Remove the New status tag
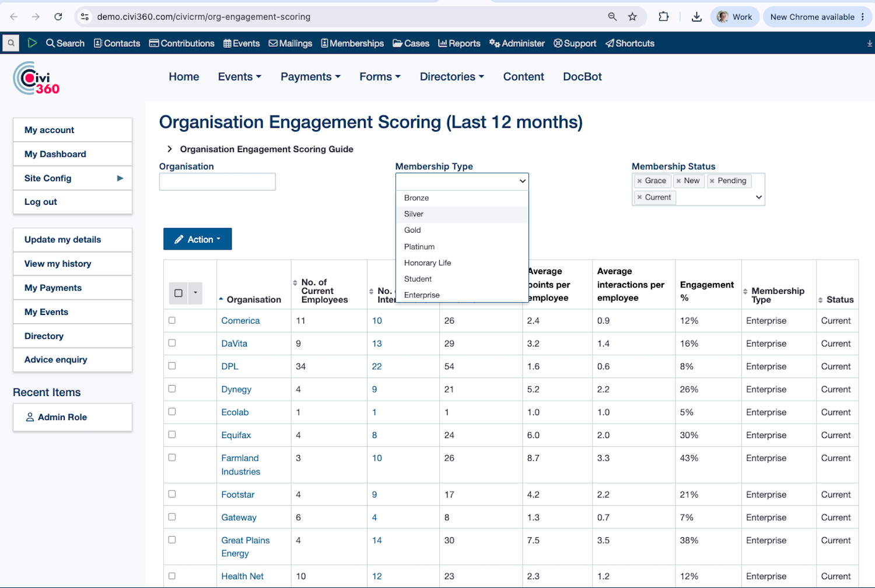This screenshot has width=875, height=588. 678,181
